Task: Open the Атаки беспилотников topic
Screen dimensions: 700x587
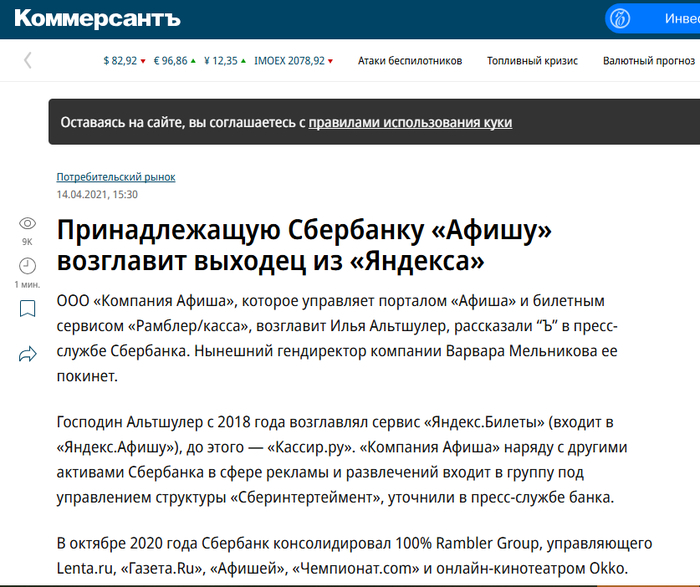Action: (410, 61)
